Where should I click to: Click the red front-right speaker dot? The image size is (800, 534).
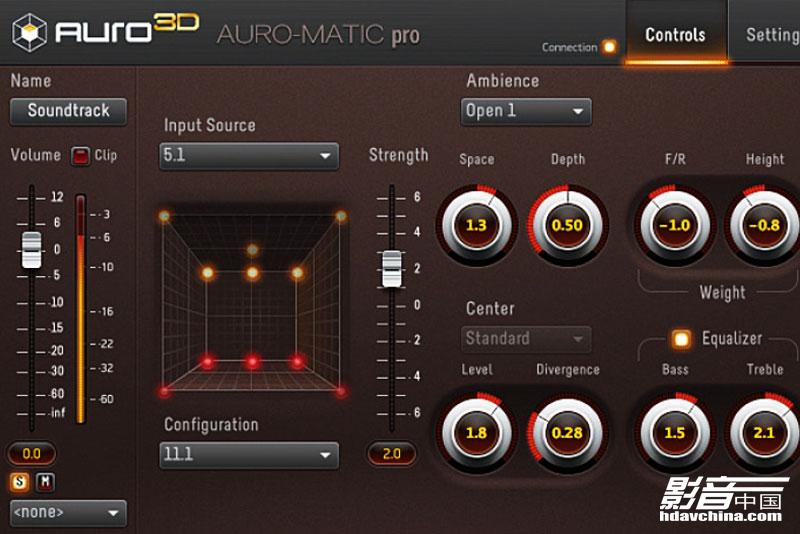pos(297,362)
